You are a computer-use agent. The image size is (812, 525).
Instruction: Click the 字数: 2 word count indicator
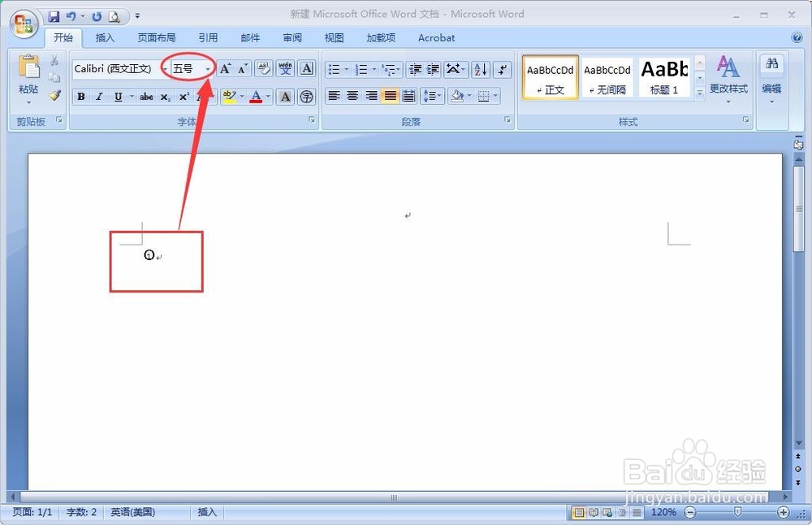80,512
